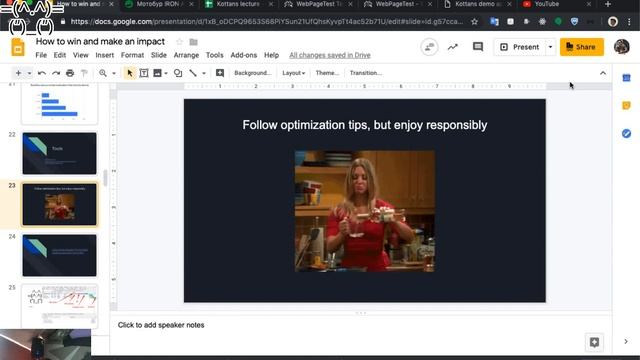Viewport: 640px width, 360px height.
Task: Click the Explore button in the corner
Action: coord(594,342)
